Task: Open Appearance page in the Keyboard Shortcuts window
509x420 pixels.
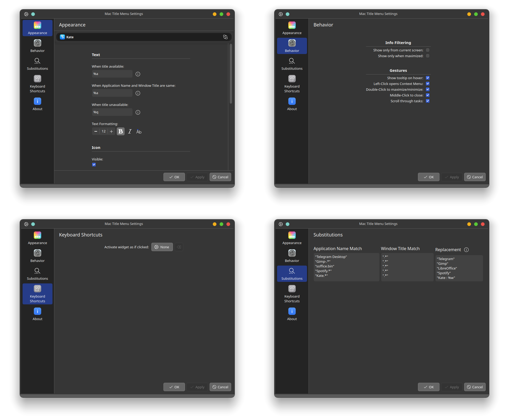Action: tap(38, 238)
